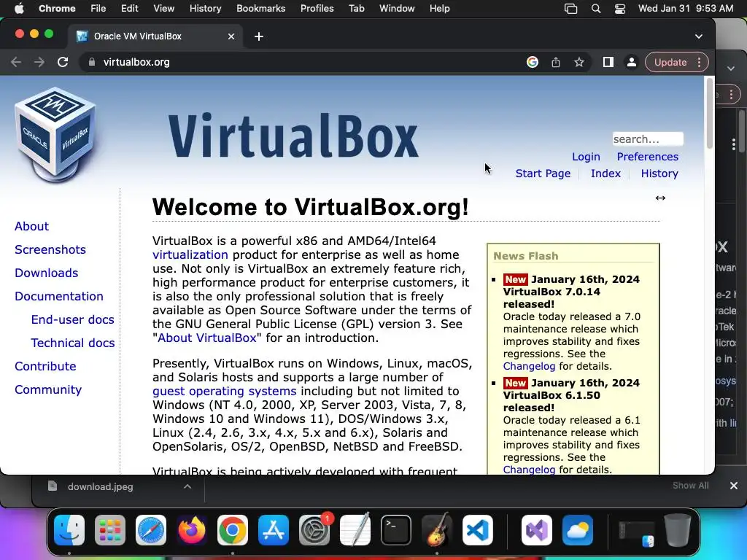Click the page width toggle arrow icon
The height and width of the screenshot is (560, 747).
click(x=660, y=198)
